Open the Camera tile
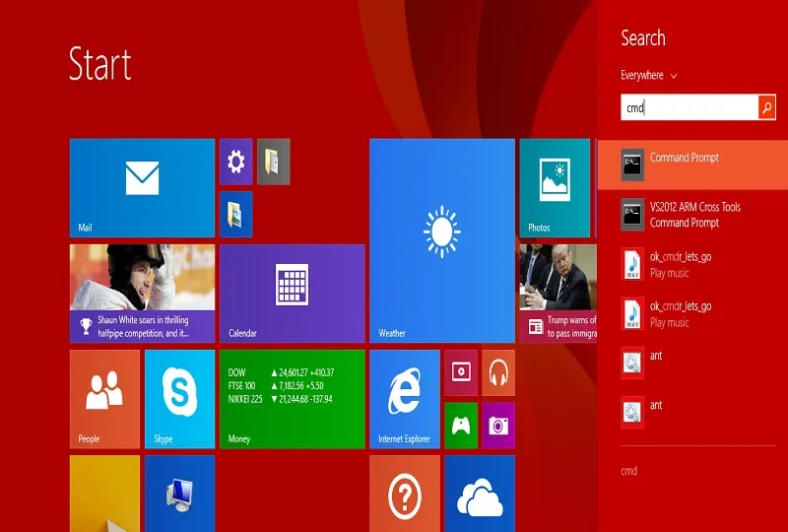The height and width of the screenshot is (532, 788). click(498, 426)
